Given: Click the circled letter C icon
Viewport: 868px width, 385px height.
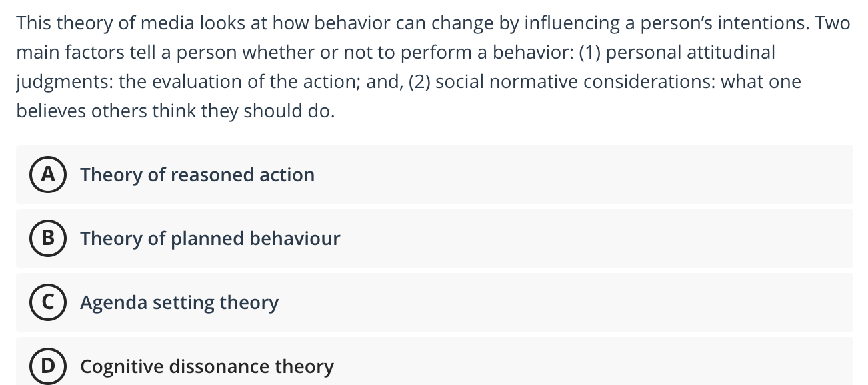Looking at the screenshot, I should (x=47, y=302).
